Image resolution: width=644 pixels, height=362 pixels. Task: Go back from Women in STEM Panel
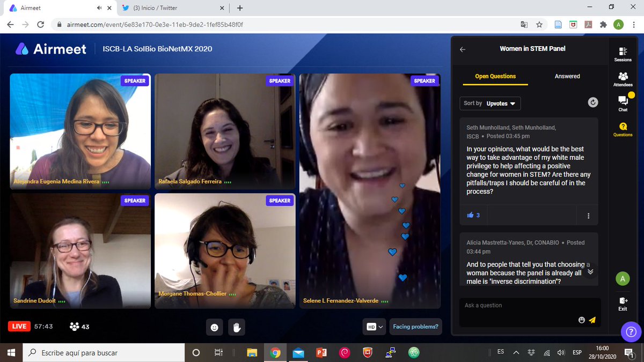tap(463, 49)
